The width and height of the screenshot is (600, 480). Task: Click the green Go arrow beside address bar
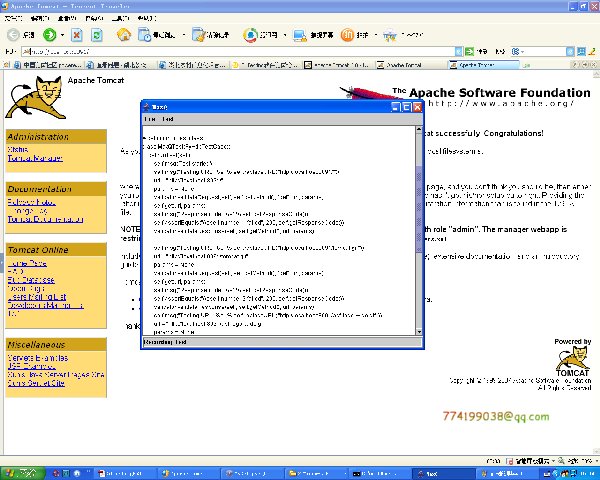[x=470, y=51]
